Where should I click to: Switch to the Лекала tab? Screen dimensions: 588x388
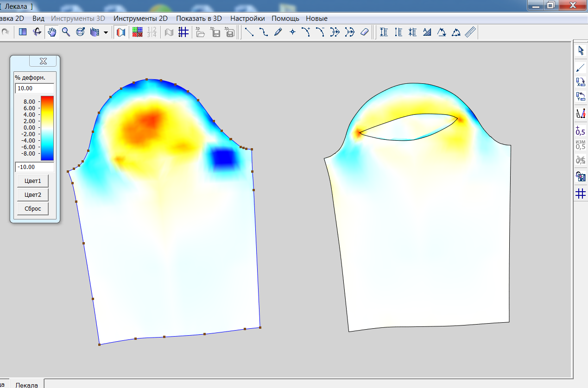26,384
